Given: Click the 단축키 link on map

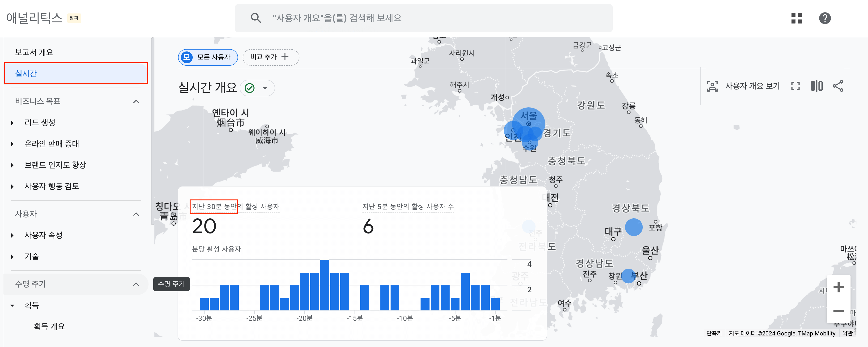Looking at the screenshot, I should pos(714,333).
